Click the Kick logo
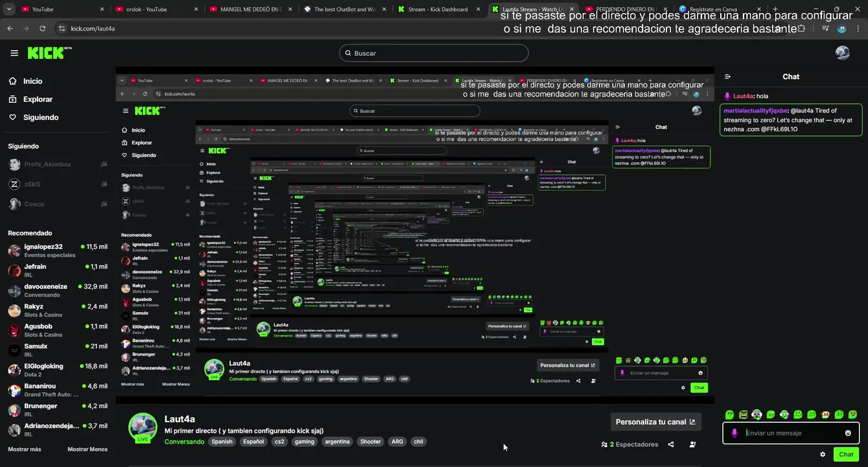 pyautogui.click(x=49, y=53)
